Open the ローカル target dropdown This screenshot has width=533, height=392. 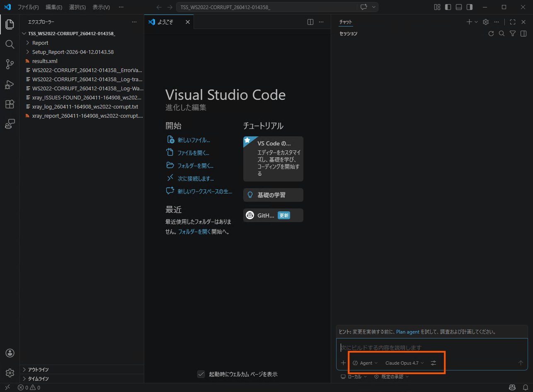354,377
